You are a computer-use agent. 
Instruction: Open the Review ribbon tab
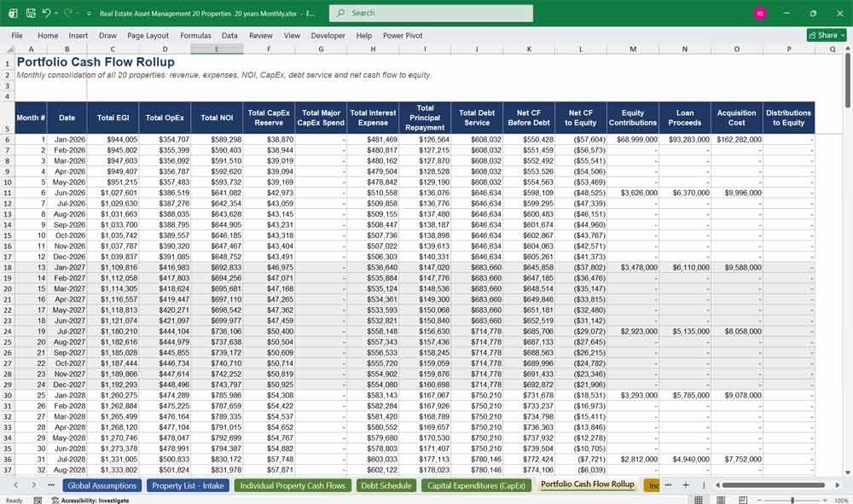(x=260, y=35)
